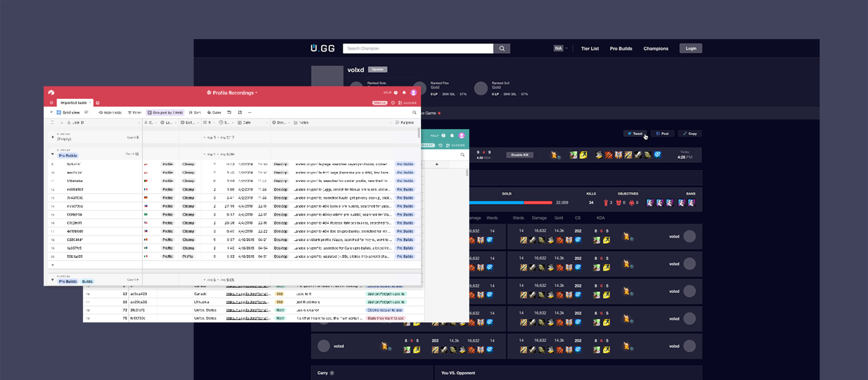This screenshot has width=868, height=380.
Task: Click the first banned champion icon under BANS
Action: coord(650,203)
